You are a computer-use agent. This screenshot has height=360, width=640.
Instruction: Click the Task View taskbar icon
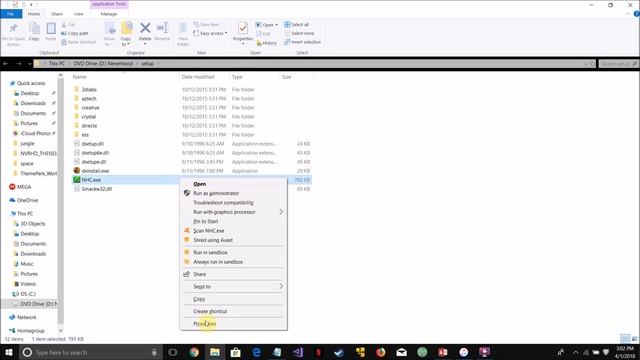pos(173,352)
